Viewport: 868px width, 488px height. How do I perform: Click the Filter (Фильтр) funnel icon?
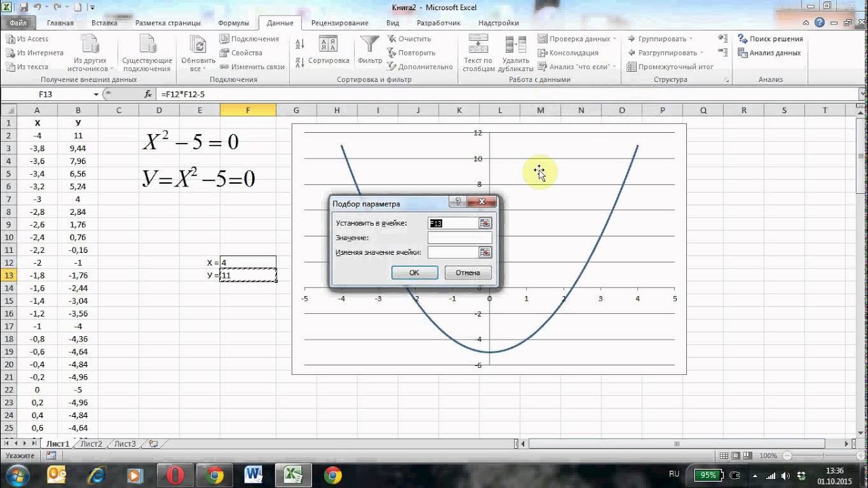coord(370,45)
